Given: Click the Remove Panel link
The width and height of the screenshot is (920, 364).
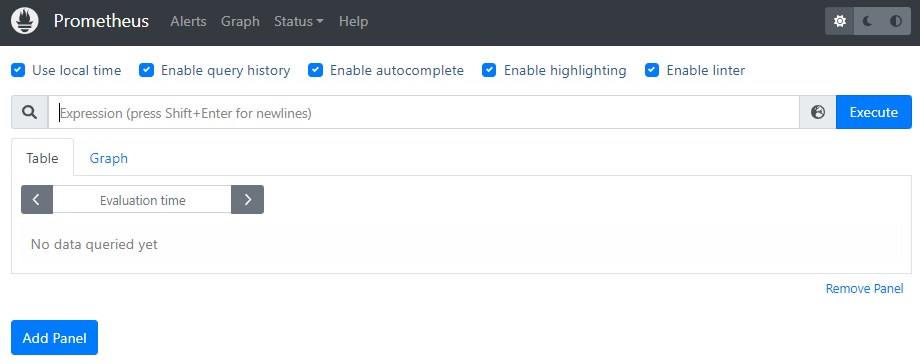Looking at the screenshot, I should coord(864,289).
